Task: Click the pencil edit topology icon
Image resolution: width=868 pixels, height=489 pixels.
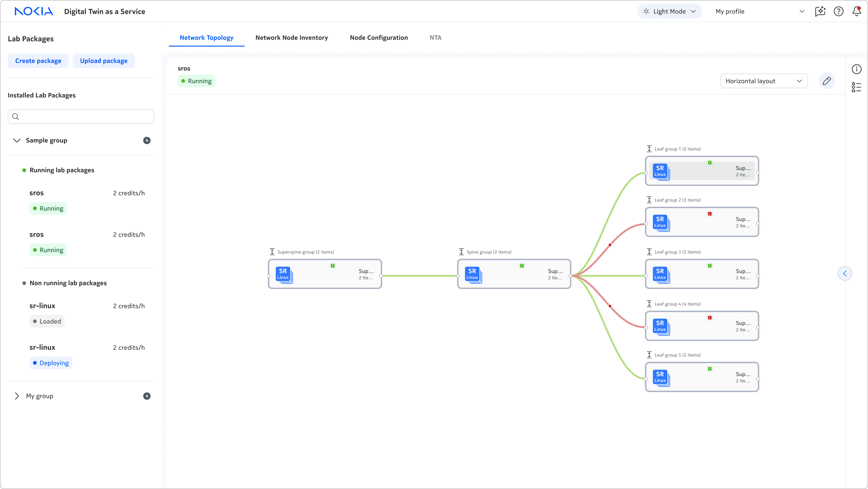Action: [x=826, y=81]
